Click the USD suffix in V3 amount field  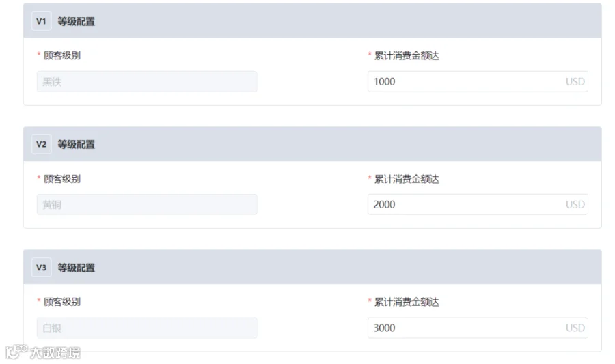point(575,328)
